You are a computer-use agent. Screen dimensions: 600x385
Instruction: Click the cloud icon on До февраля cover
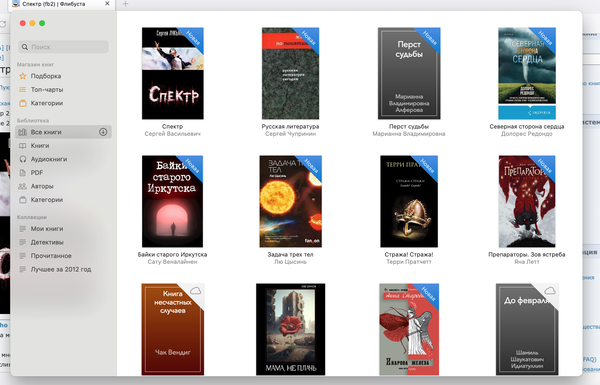(550, 291)
